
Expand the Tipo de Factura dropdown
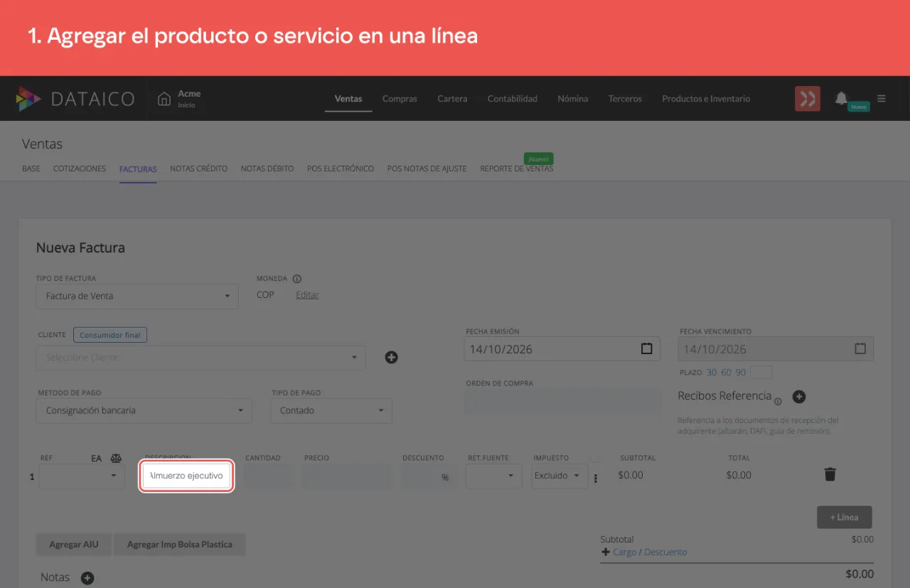point(137,296)
